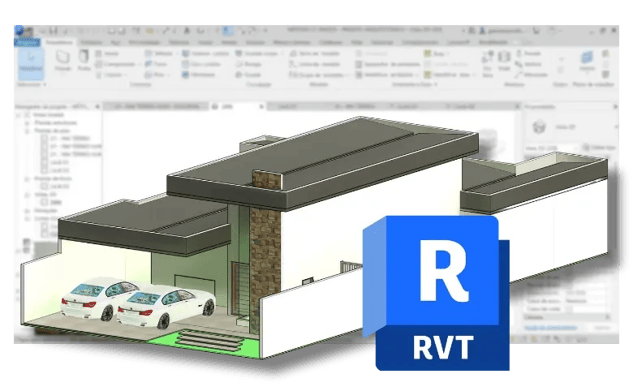
Task: Select the Forro ceiling tool
Action: pyautogui.click(x=156, y=64)
